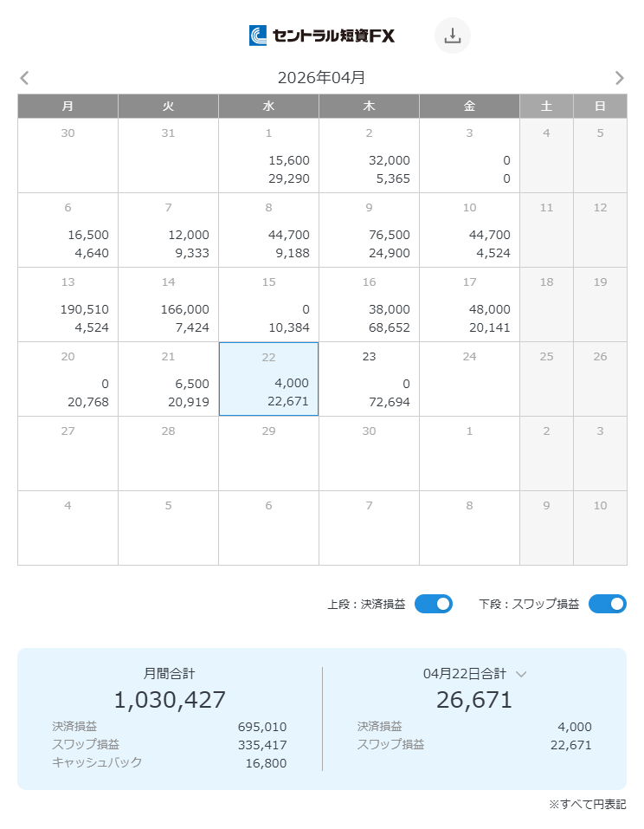Select April 9 calendar cell

369,230
